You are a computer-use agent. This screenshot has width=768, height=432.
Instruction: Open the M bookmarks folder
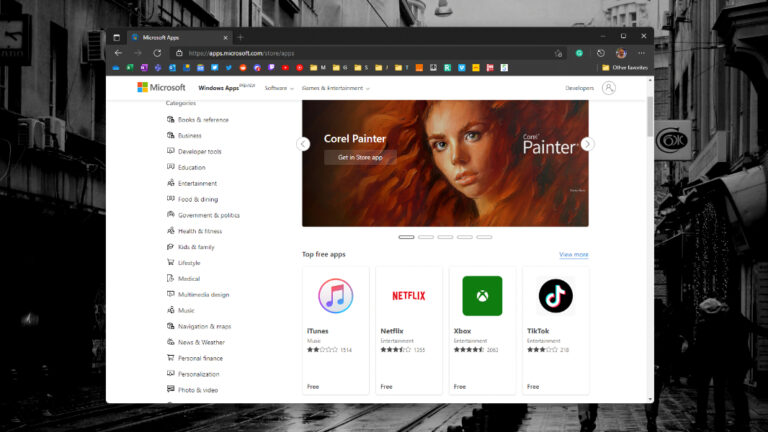point(318,68)
